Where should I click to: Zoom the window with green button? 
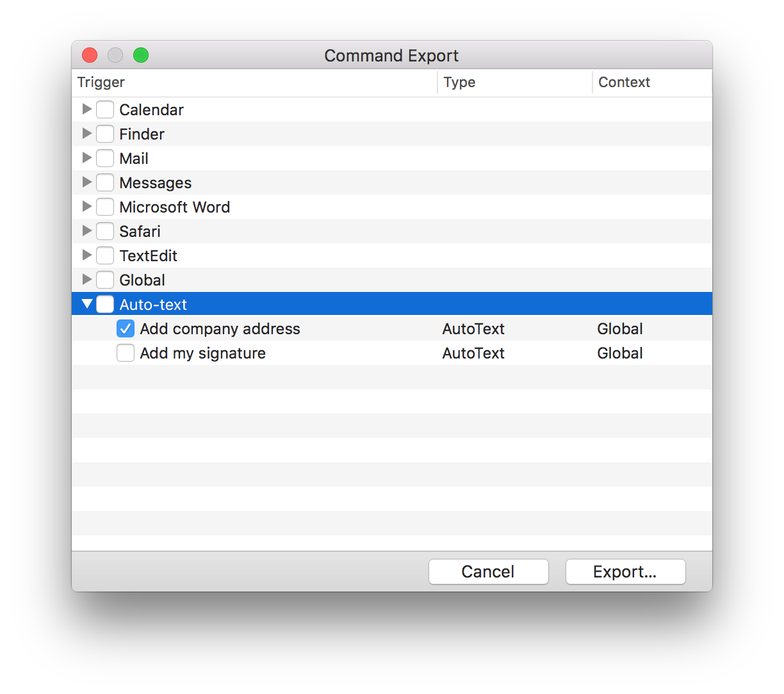tap(141, 56)
